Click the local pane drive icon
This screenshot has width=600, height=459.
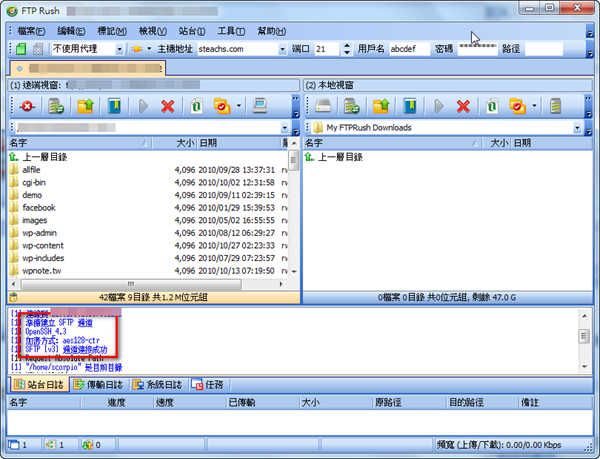[x=323, y=106]
